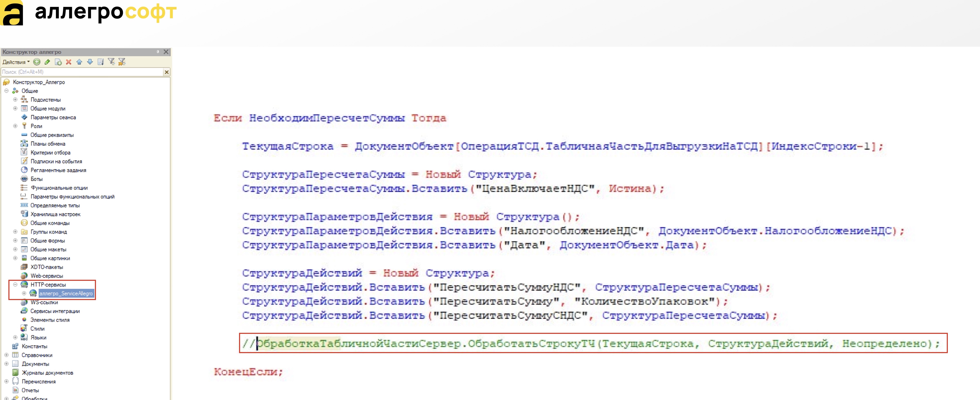
Task: Click the Move up arrow icon
Action: coord(79,62)
